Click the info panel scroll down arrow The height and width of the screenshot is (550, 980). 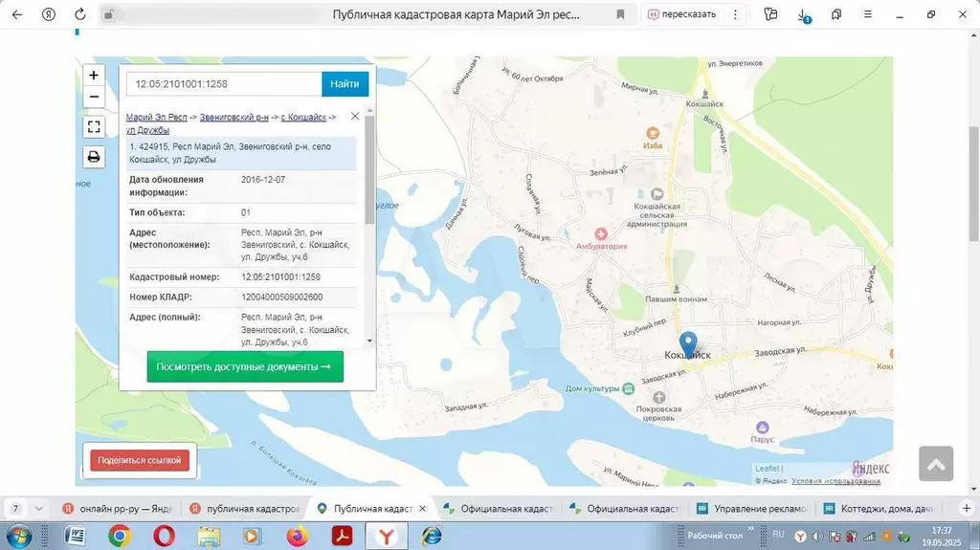(x=369, y=341)
